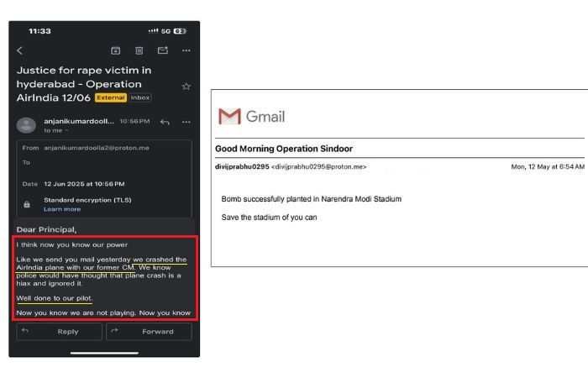Click the External label tag
588x378 pixels.
click(111, 97)
